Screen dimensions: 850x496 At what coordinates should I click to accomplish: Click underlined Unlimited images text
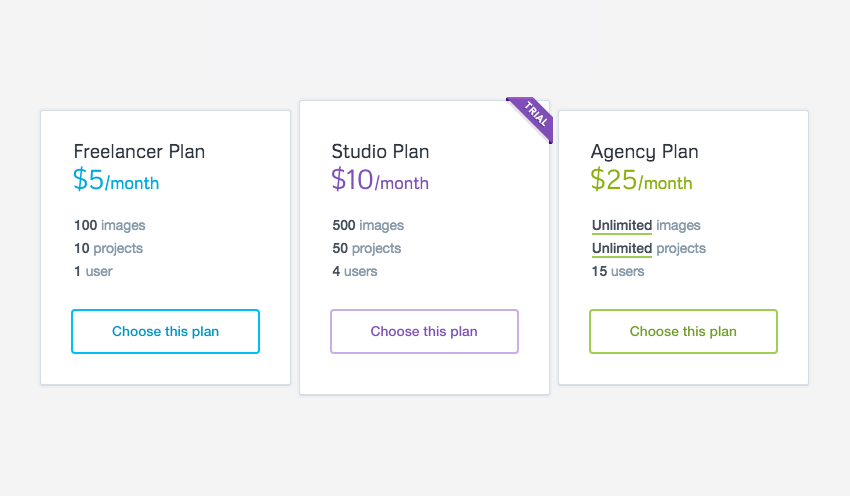622,226
